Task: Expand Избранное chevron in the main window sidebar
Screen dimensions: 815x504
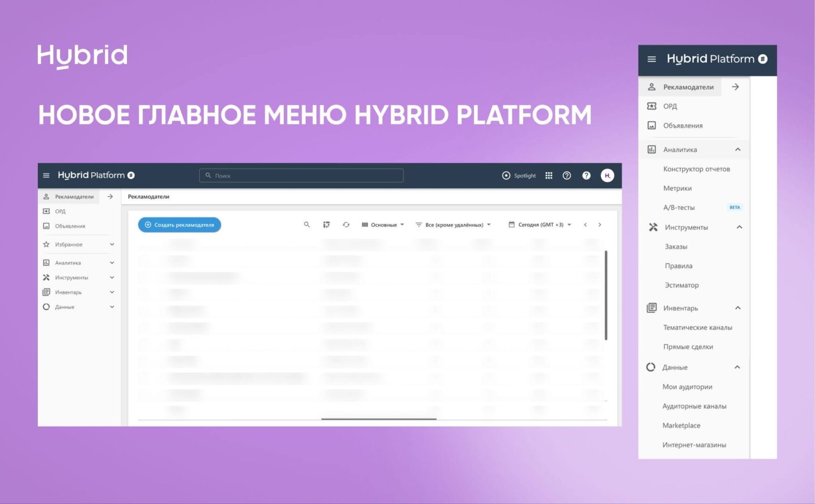Action: point(112,245)
